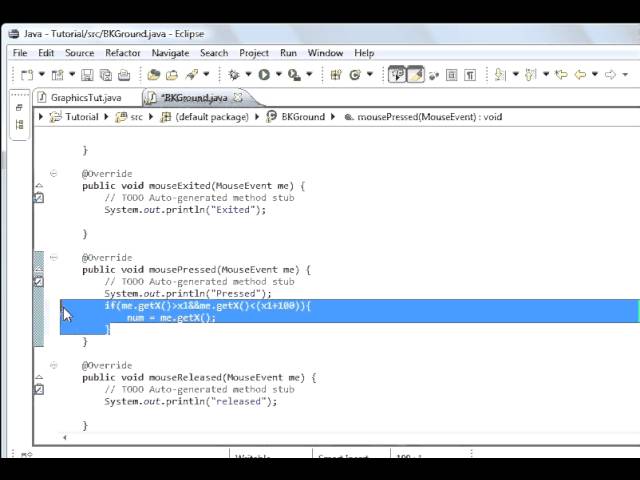
Task: Toggle block selection mode button
Action: (451, 75)
